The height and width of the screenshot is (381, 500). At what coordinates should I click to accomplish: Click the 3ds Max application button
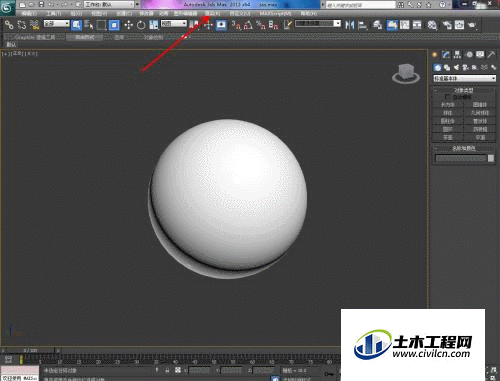coord(7,7)
